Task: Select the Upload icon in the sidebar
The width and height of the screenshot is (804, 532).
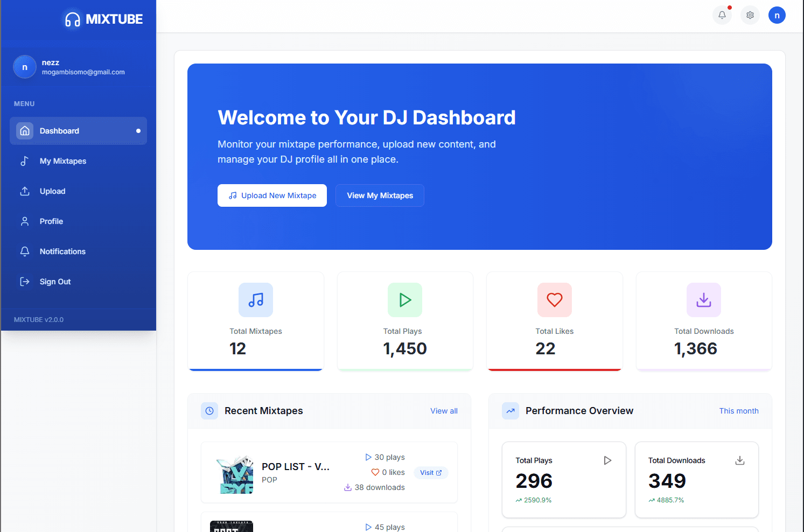Action: pyautogui.click(x=25, y=191)
